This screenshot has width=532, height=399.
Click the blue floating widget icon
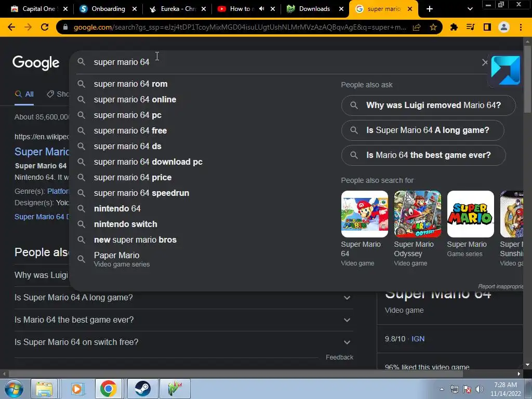(506, 70)
